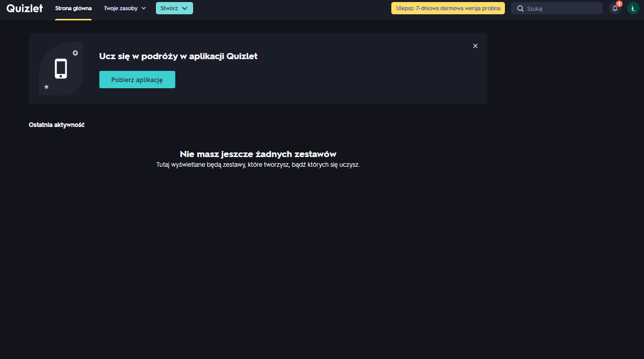Click the phone illustration in banner

pyautogui.click(x=61, y=68)
